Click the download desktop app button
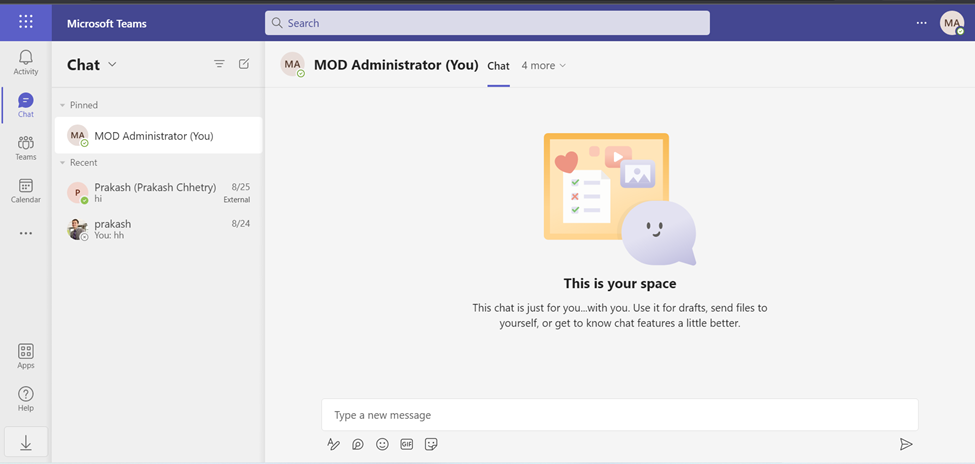 point(25,442)
